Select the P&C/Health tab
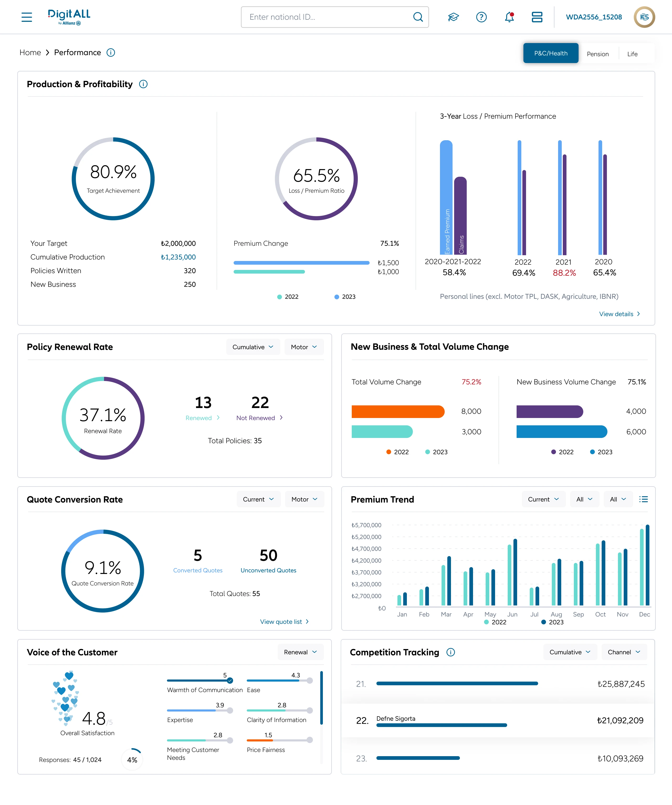The height and width of the screenshot is (805, 672). pyautogui.click(x=551, y=53)
